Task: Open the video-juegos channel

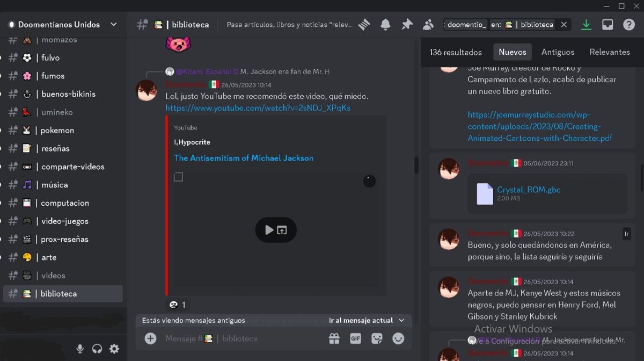Action: (62, 221)
